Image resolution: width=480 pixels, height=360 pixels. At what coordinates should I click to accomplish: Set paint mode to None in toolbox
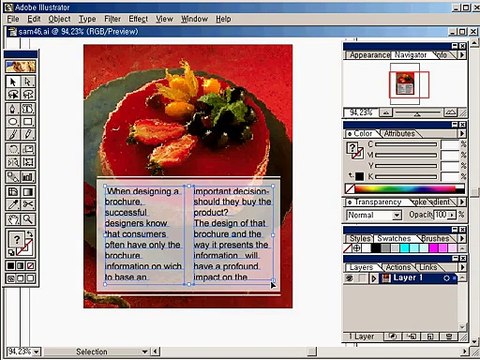[30, 266]
